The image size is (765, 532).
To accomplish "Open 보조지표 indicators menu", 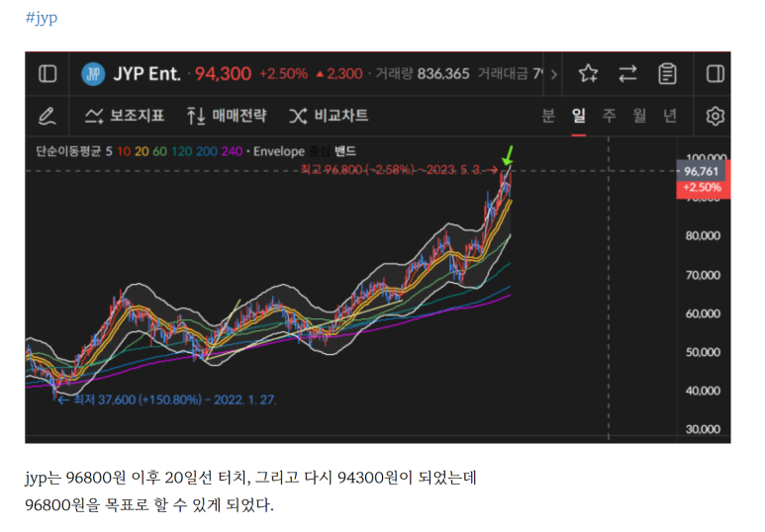I will (x=125, y=116).
